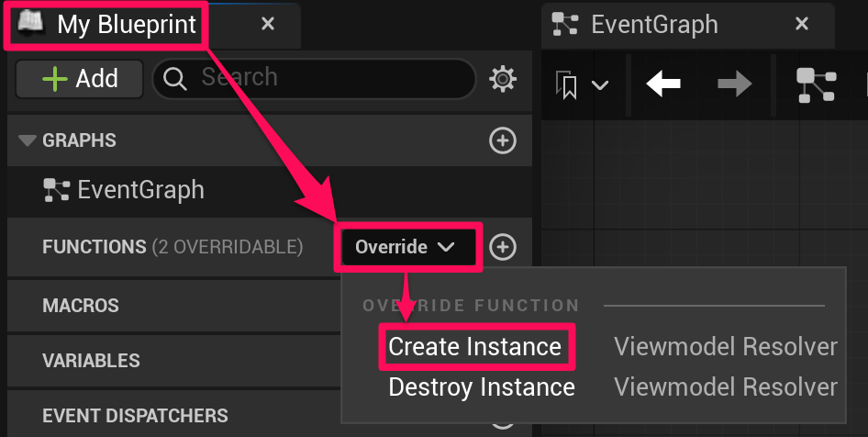This screenshot has height=437, width=868.
Task: Close the My Blueprint tab
Action: click(x=268, y=24)
